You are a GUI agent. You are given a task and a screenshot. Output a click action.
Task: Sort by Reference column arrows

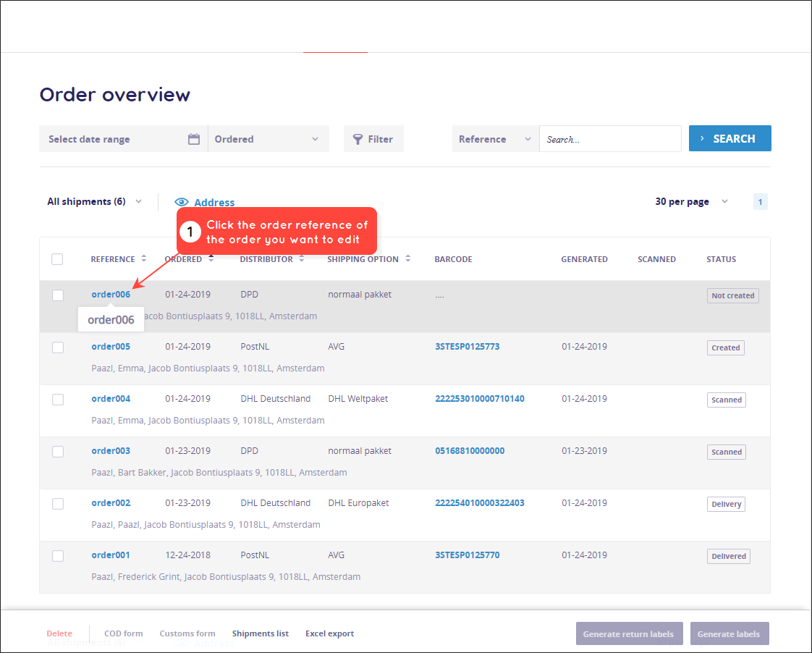[143, 258]
